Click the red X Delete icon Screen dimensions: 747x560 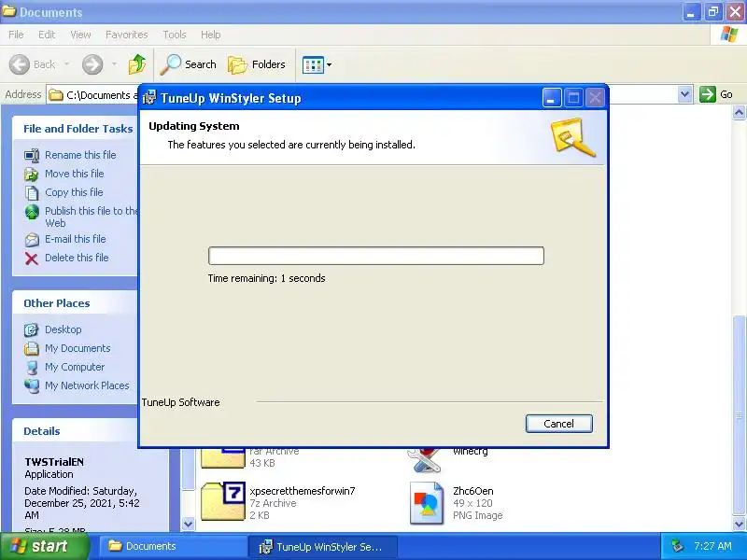[x=32, y=259]
